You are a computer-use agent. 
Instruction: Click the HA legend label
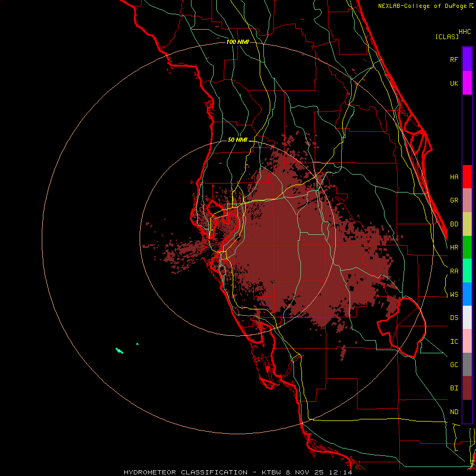[454, 177]
